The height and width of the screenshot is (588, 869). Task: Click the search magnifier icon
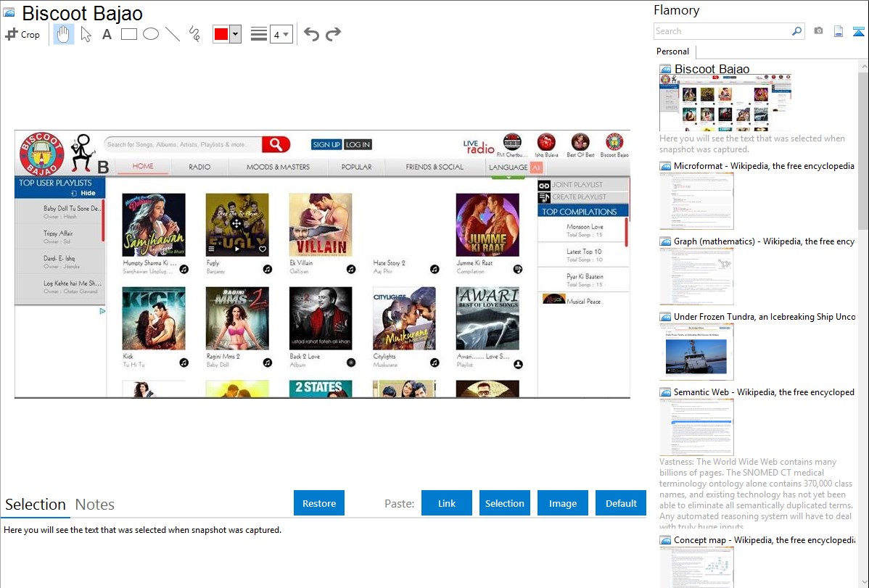pyautogui.click(x=797, y=31)
